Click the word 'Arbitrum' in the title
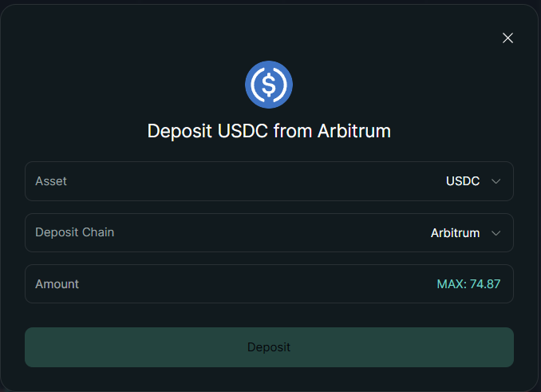The width and height of the screenshot is (541, 392). (x=353, y=131)
